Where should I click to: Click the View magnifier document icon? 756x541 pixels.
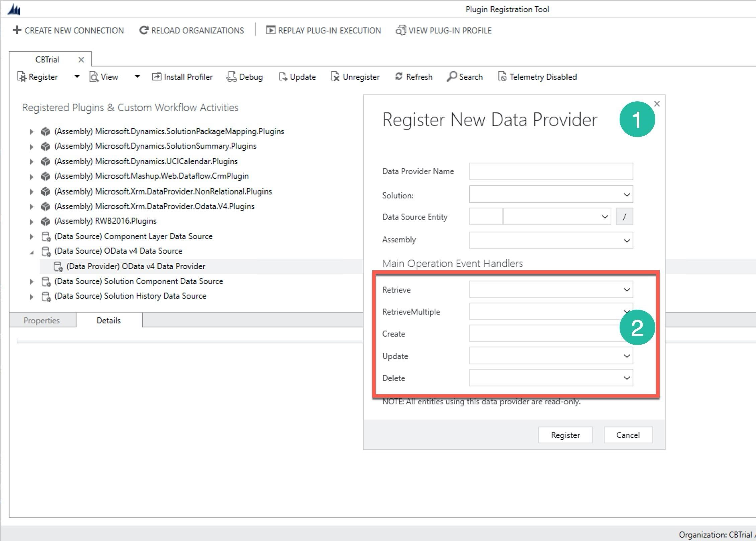tap(94, 77)
